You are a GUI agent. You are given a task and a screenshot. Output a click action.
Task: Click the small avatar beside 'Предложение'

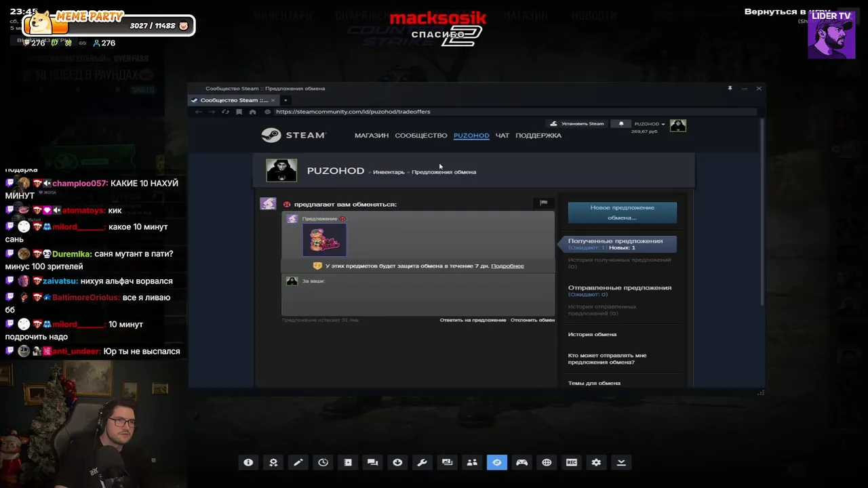point(292,219)
